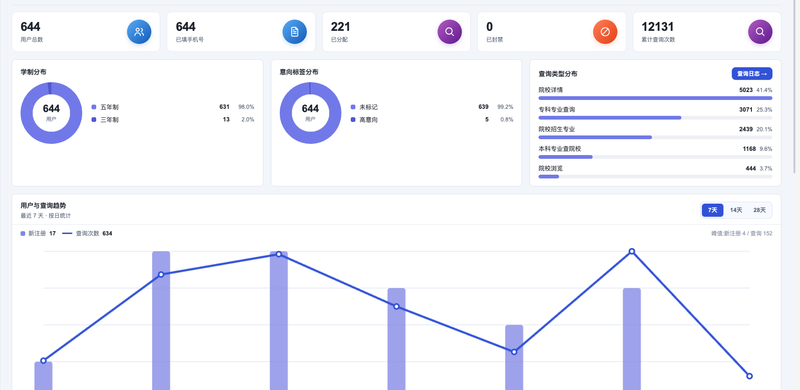Viewport: 800px width, 390px height.
Task: Toggle 查询次数 line legend
Action: coord(87,233)
